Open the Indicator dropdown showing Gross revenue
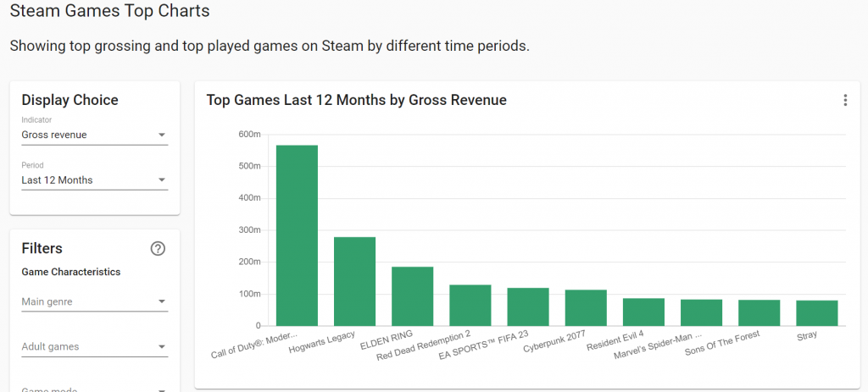The image size is (868, 392). pyautogui.click(x=95, y=135)
